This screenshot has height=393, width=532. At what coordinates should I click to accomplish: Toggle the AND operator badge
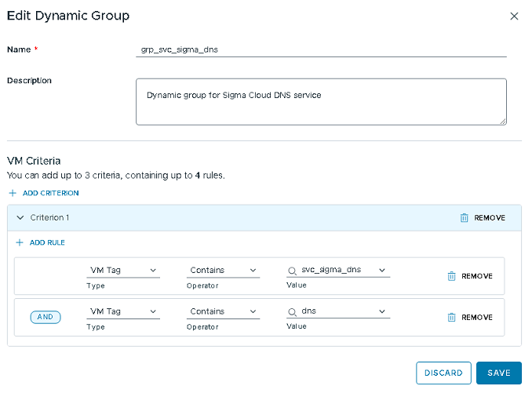click(x=46, y=317)
